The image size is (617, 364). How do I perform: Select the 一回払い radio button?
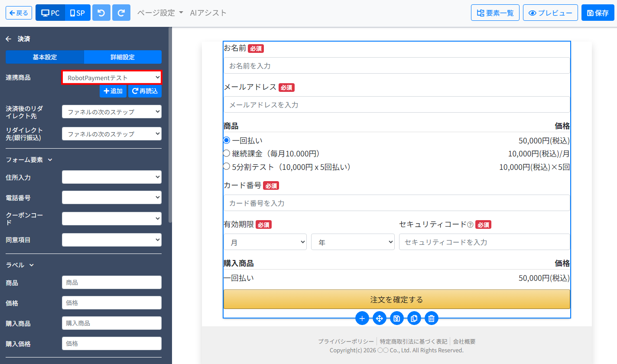click(227, 140)
